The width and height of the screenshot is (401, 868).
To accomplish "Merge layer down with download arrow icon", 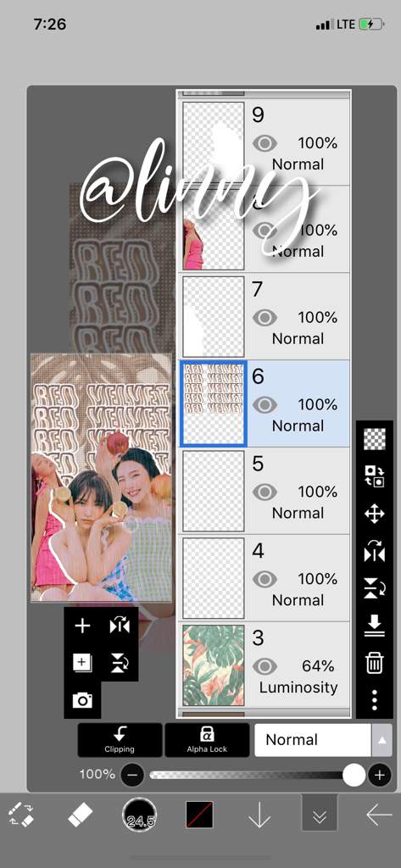I will (x=375, y=626).
